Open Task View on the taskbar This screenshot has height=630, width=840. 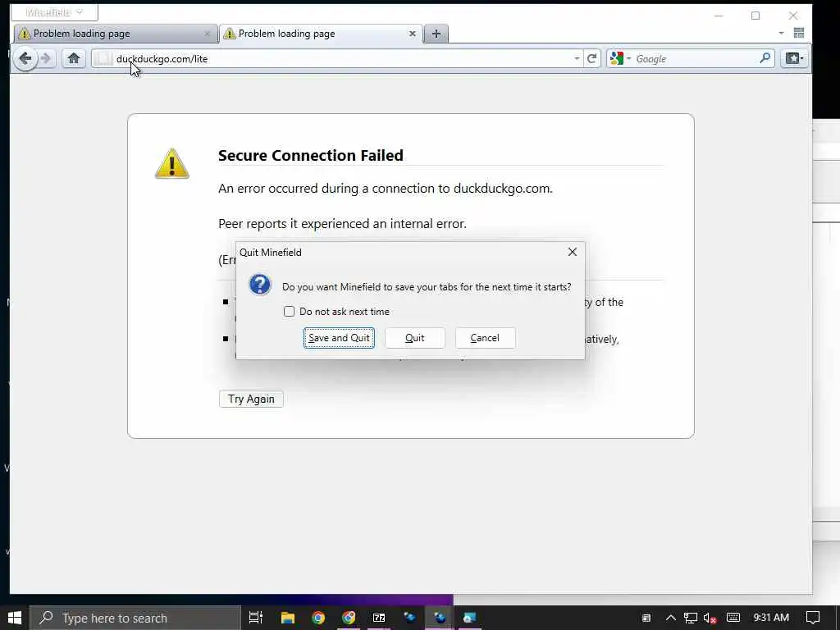[x=256, y=618]
